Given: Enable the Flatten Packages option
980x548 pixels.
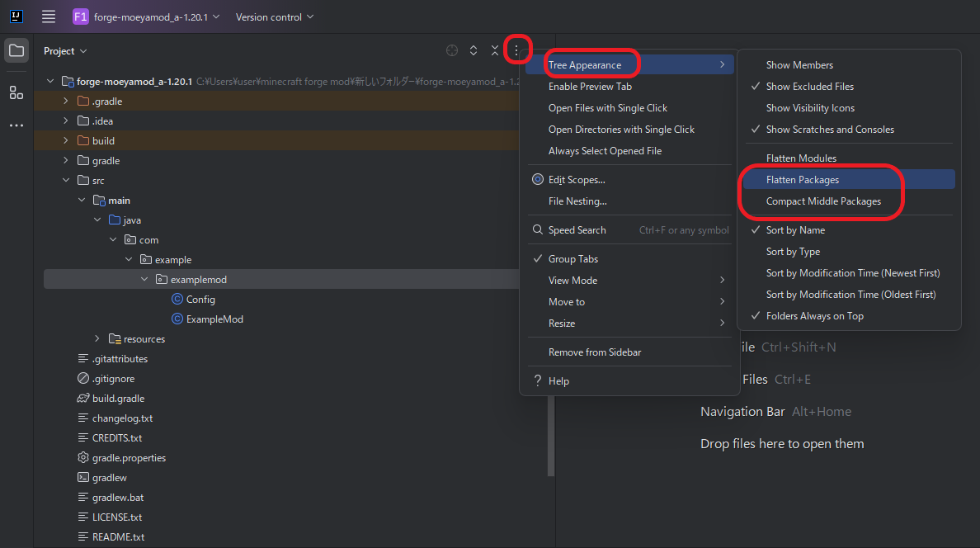Looking at the screenshot, I should tap(802, 180).
